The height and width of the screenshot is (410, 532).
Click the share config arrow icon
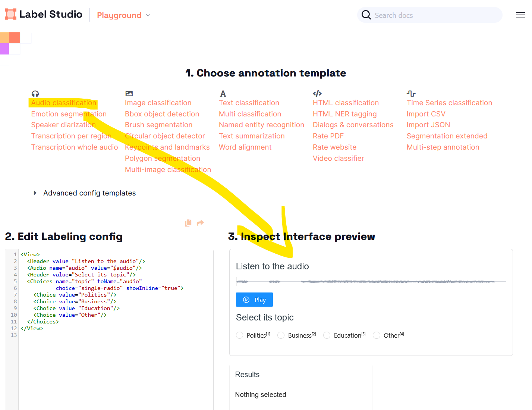200,223
